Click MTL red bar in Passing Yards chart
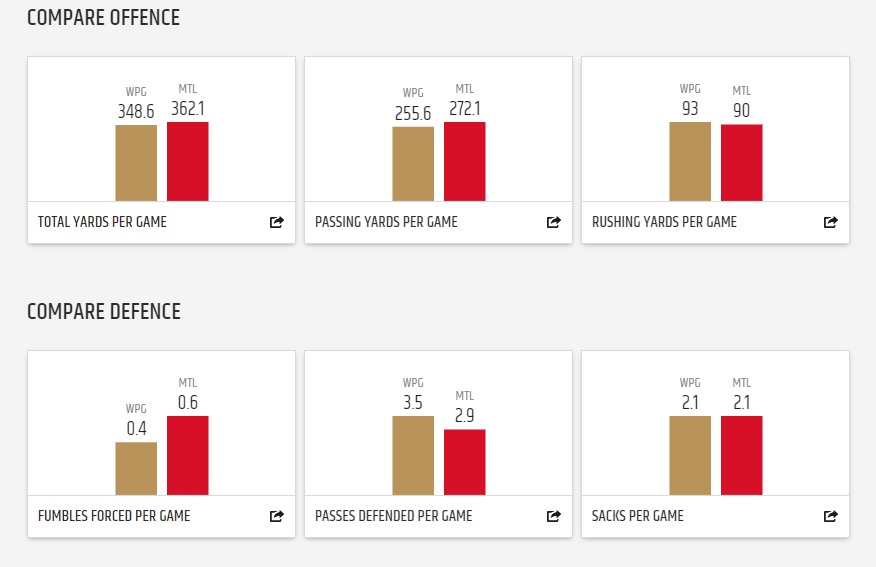The height and width of the screenshot is (567, 876). pos(465,162)
